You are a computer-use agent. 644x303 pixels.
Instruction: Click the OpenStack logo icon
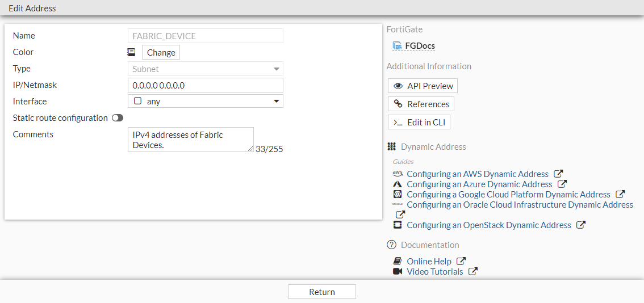click(x=398, y=225)
